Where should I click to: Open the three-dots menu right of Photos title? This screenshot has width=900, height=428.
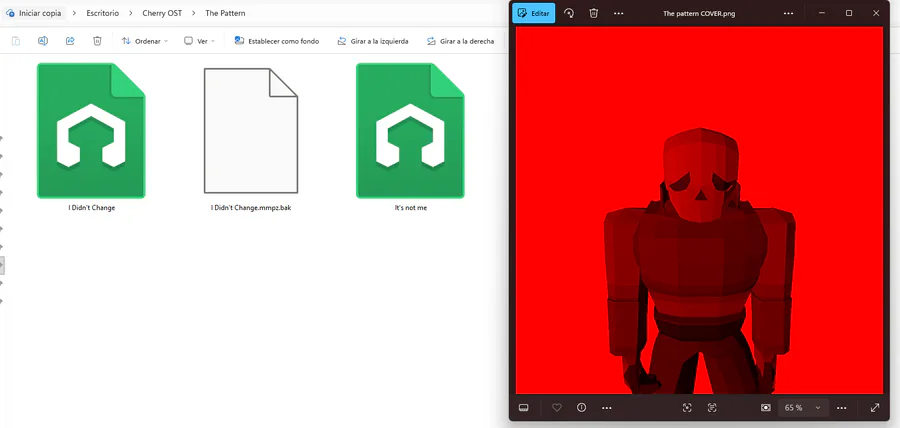[x=789, y=13]
